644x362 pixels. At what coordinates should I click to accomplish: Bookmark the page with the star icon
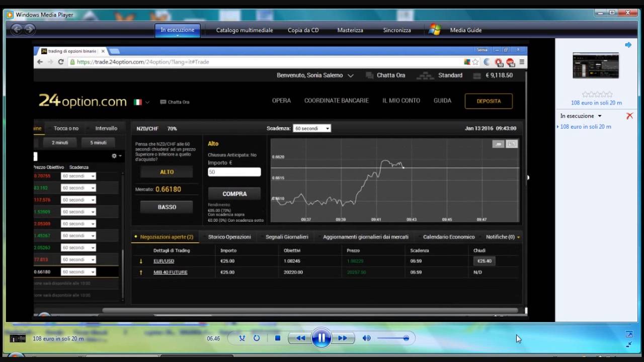coord(475,62)
